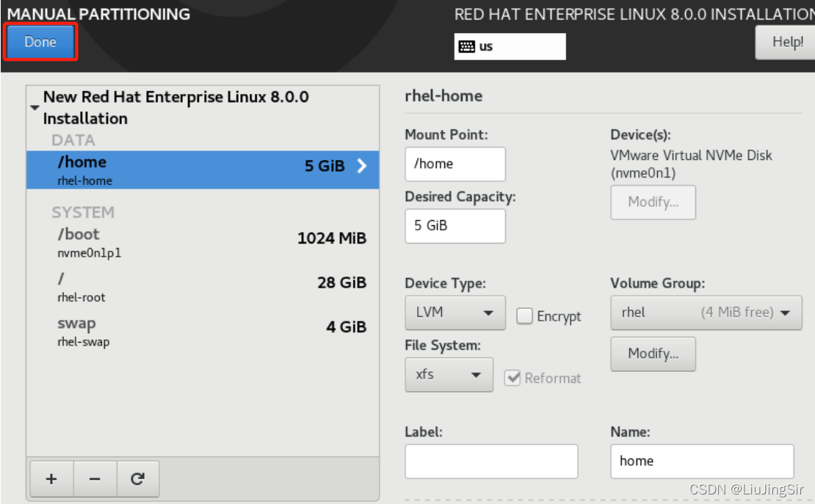Click the 28 GiB size of root
Image resolution: width=815 pixels, height=504 pixels.
[x=341, y=282]
